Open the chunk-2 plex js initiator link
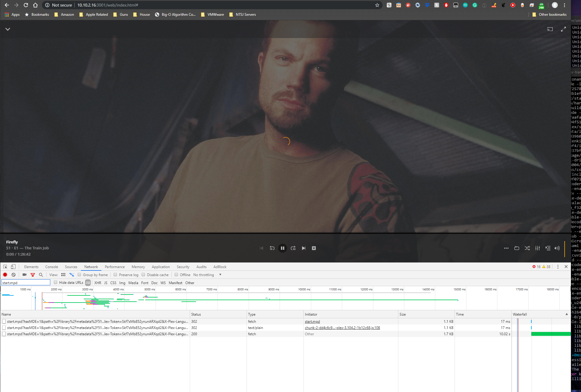Screen dimensions: 581x392 342,328
